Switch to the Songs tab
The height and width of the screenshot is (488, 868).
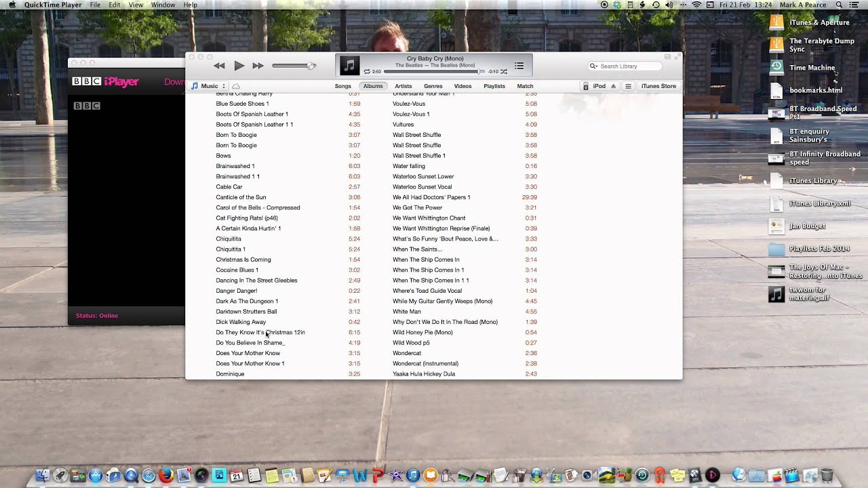(x=342, y=86)
